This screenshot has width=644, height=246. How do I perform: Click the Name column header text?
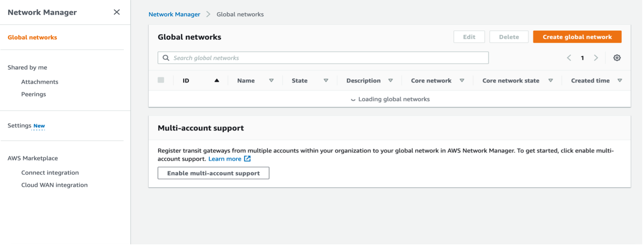[x=246, y=81]
